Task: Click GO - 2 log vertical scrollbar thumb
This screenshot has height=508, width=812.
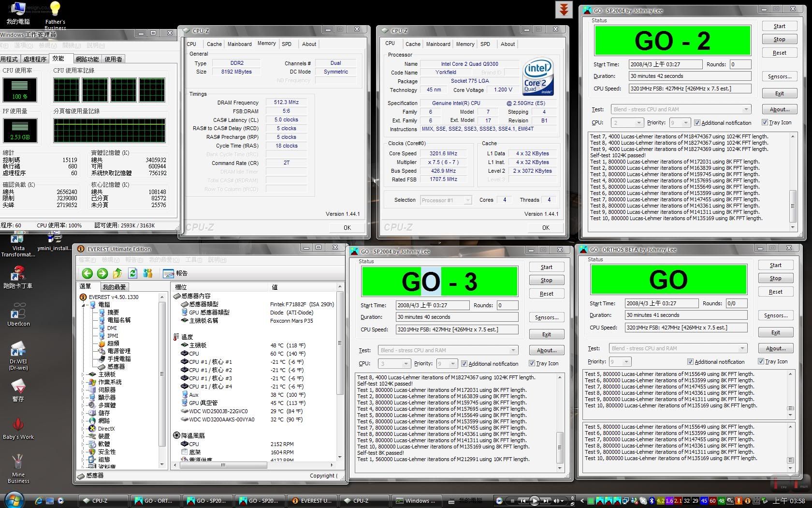Action: click(x=793, y=206)
